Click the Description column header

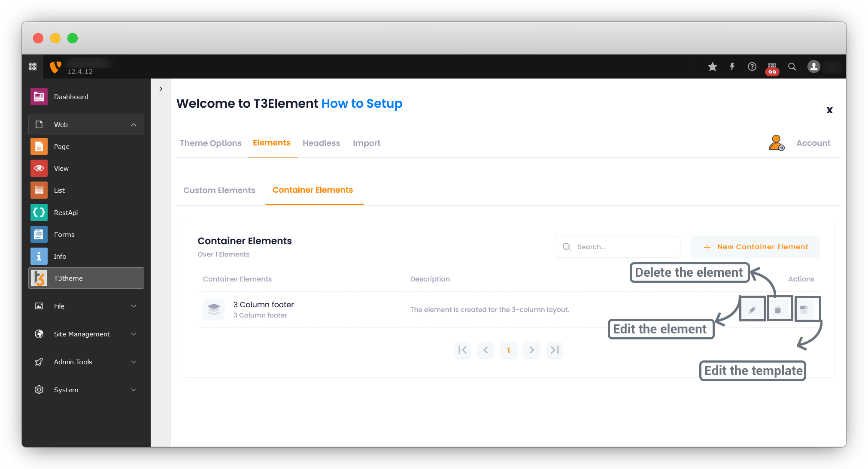click(430, 279)
